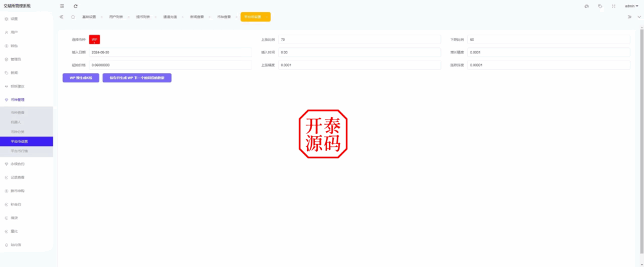Screen dimensions: 644x267
Task: Toggle fullscreen mode icon
Action: point(613,6)
